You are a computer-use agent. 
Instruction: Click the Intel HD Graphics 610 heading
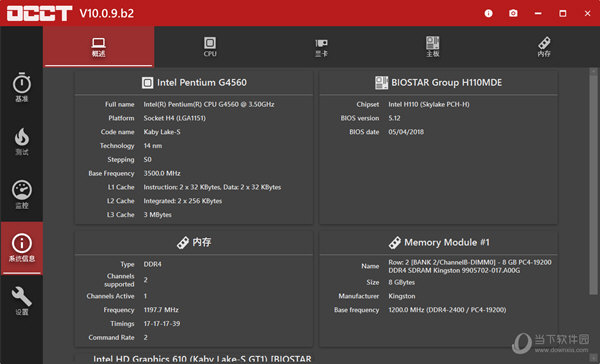pyautogui.click(x=202, y=359)
